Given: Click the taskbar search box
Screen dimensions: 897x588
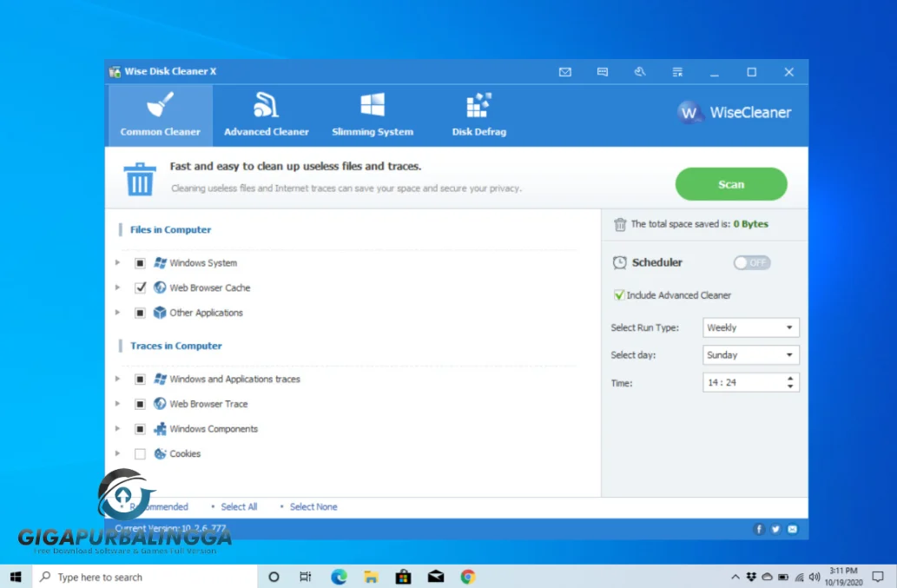Looking at the screenshot, I should pyautogui.click(x=145, y=577).
